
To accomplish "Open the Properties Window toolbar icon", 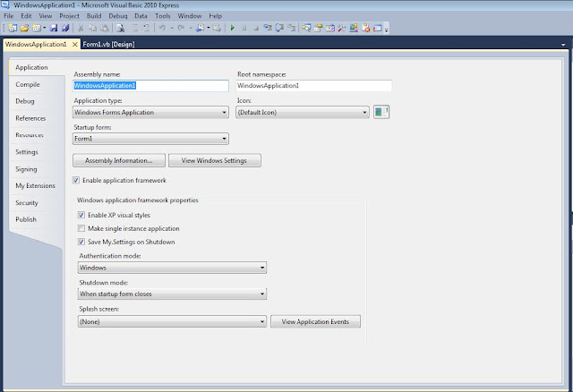I will [318, 28].
